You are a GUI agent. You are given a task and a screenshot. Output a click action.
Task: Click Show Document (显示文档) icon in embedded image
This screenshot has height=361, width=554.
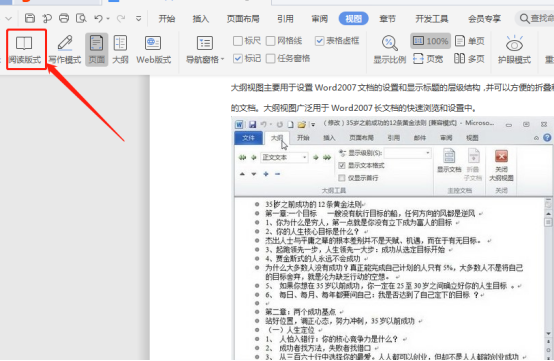point(449,161)
